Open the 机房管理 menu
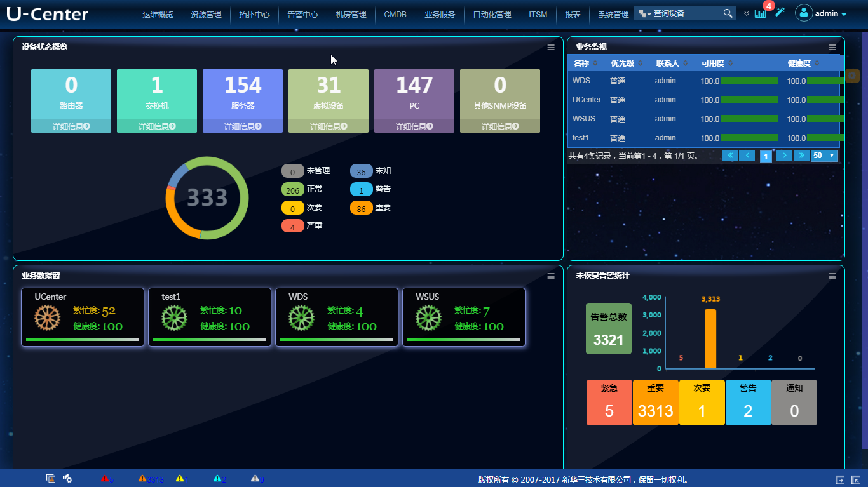This screenshot has width=868, height=487. pos(351,15)
